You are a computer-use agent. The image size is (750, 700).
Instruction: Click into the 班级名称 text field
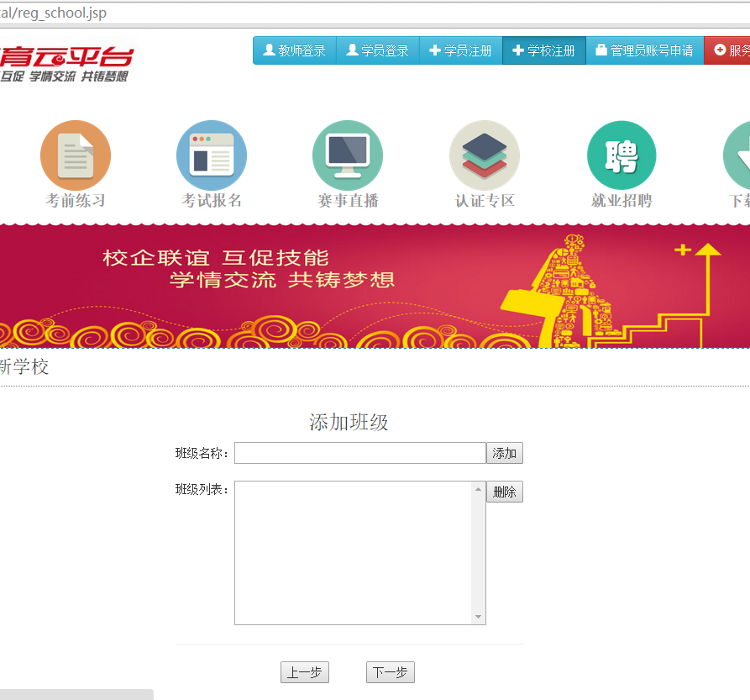(359, 453)
